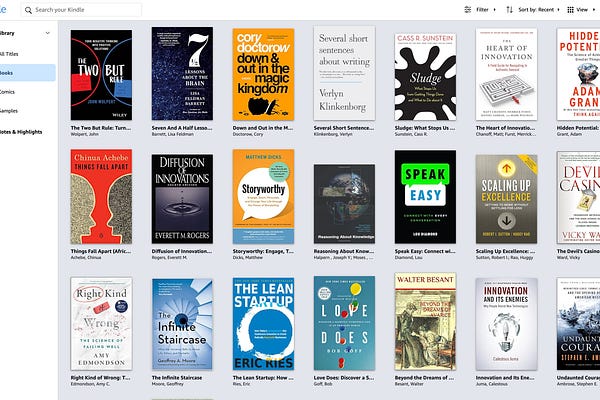The height and width of the screenshot is (400, 600).
Task: Open Notes & Highlights
Action: tap(21, 132)
